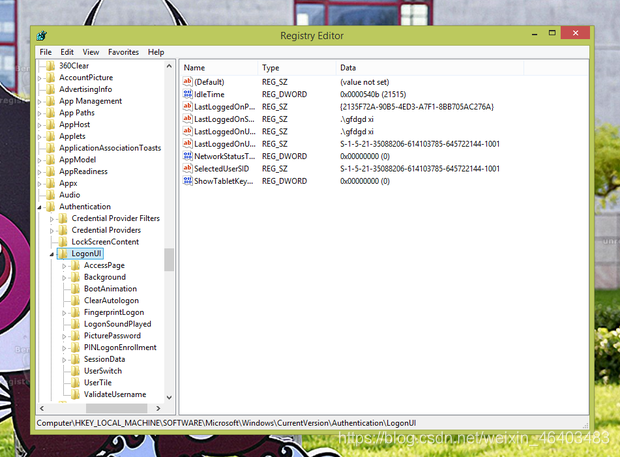This screenshot has width=620, height=457.
Task: Select the PicturePassword key
Action: coord(112,336)
